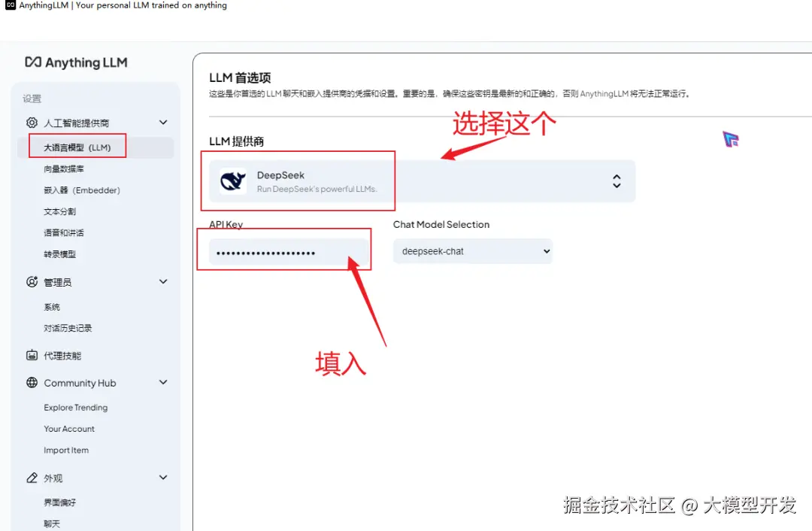The image size is (812, 531).
Task: Click the Community Hub globe icon
Action: click(x=32, y=382)
